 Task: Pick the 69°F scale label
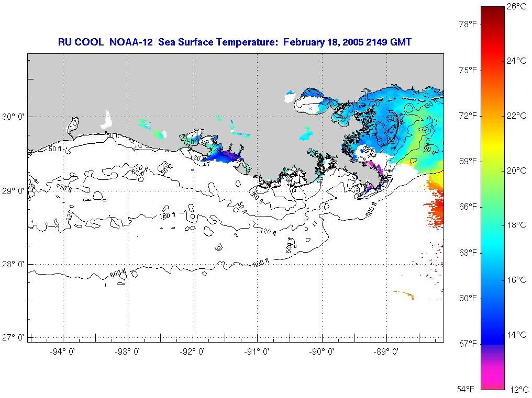(468, 162)
